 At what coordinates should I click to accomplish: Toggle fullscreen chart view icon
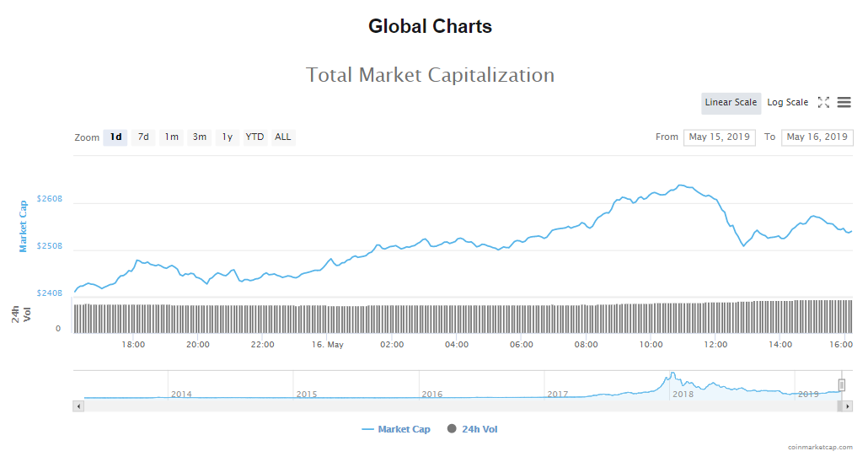(x=823, y=103)
